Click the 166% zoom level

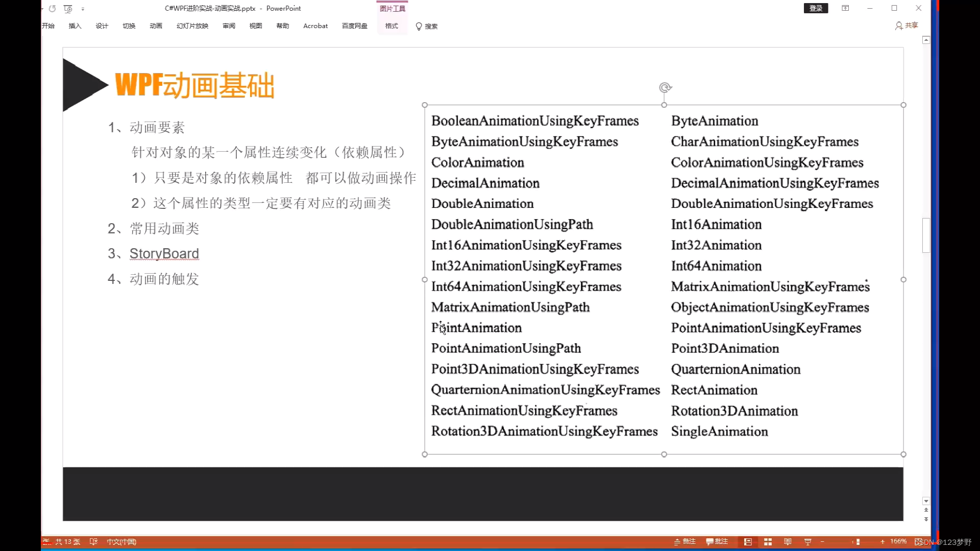(898, 541)
